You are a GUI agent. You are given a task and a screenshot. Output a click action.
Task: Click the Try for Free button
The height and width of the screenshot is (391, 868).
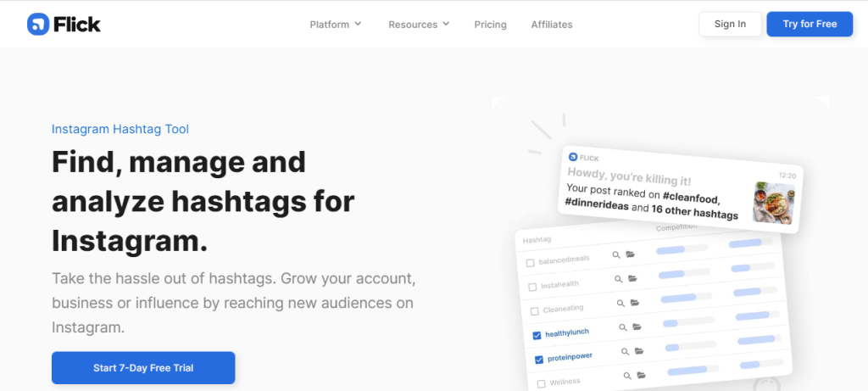point(810,24)
